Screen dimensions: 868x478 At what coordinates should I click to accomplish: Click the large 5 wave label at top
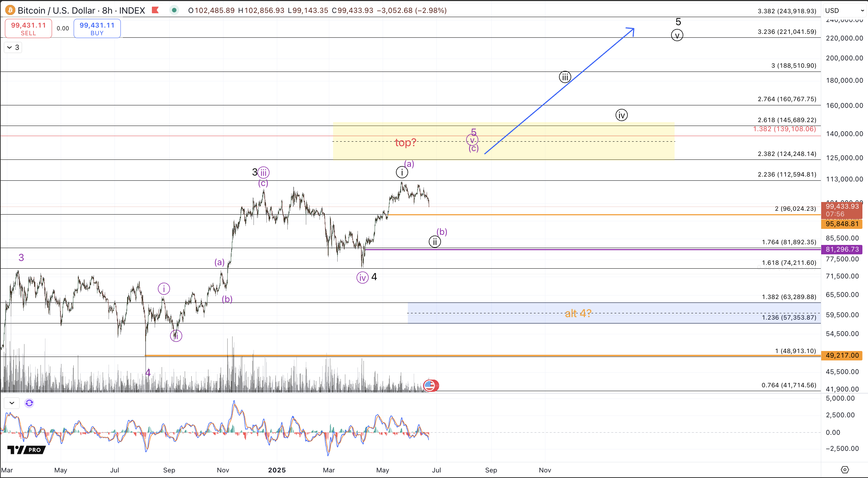pyautogui.click(x=678, y=22)
